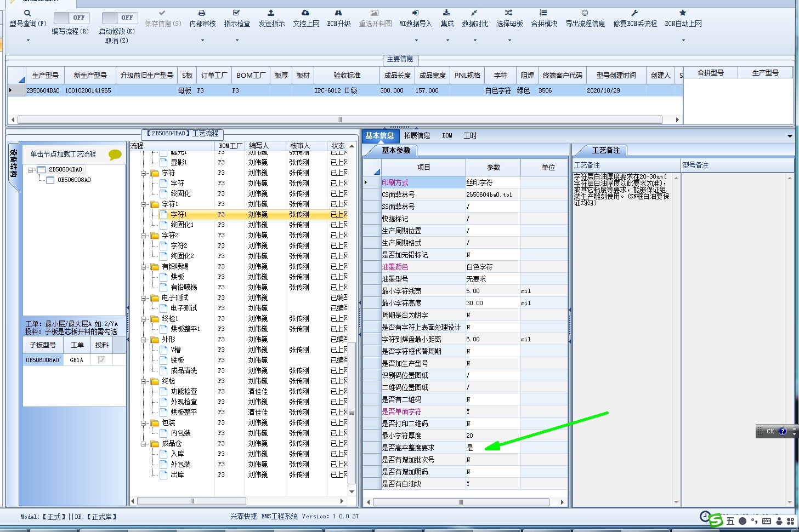Click the 油墨颜色 parameter value 白色字符
This screenshot has width=799, height=532.
click(493, 267)
